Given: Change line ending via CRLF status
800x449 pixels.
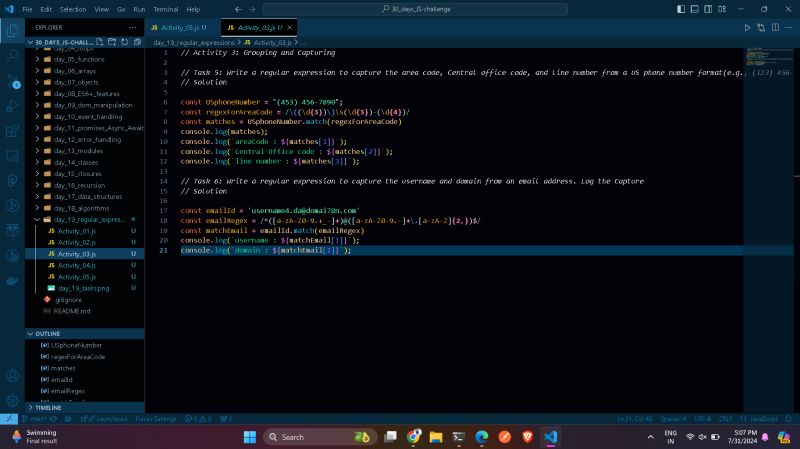Looking at the screenshot, I should (x=726, y=419).
